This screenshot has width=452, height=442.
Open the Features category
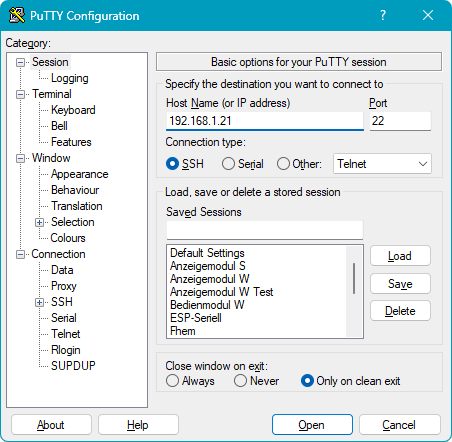coord(71,142)
